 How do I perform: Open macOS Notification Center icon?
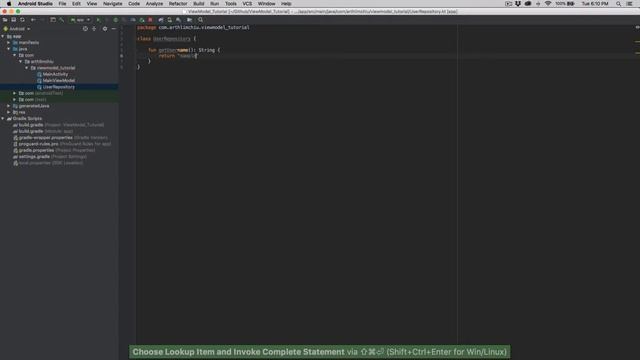click(x=630, y=4)
